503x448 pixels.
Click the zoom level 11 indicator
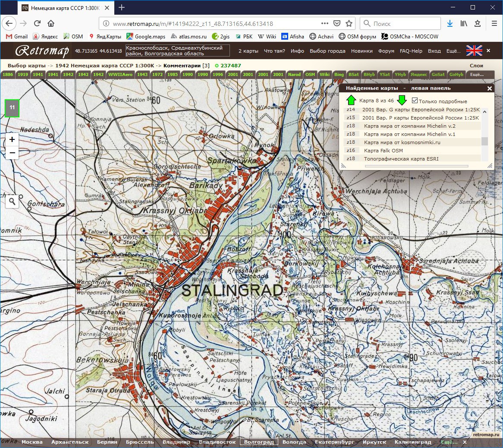[12, 108]
